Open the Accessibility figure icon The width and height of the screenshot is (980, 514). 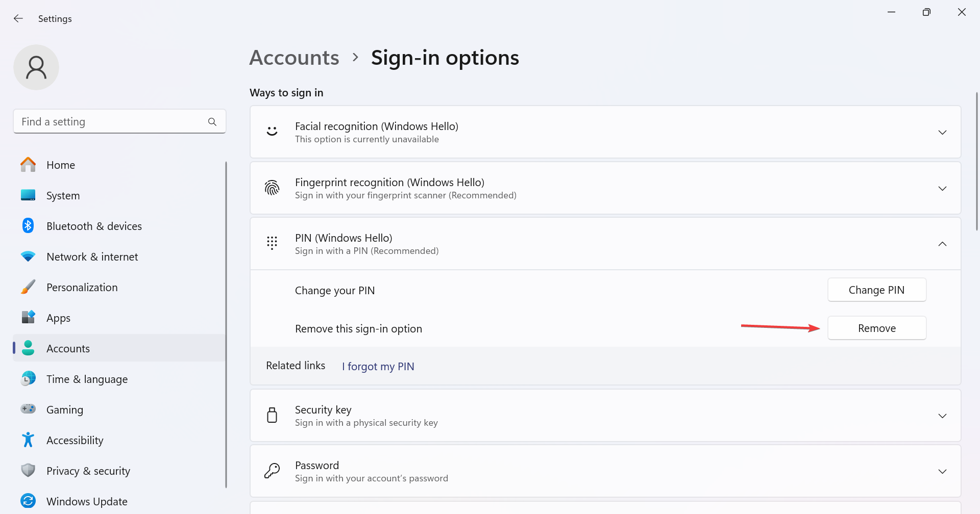pyautogui.click(x=28, y=440)
